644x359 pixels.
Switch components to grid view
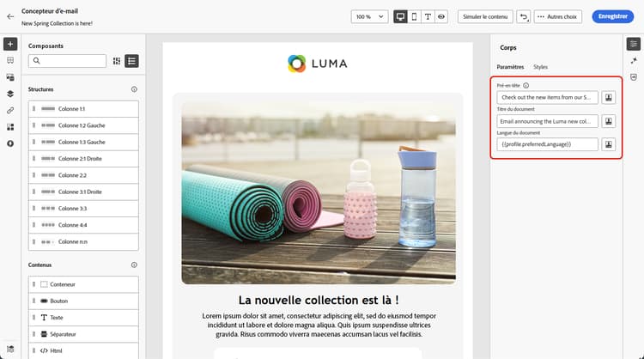117,61
